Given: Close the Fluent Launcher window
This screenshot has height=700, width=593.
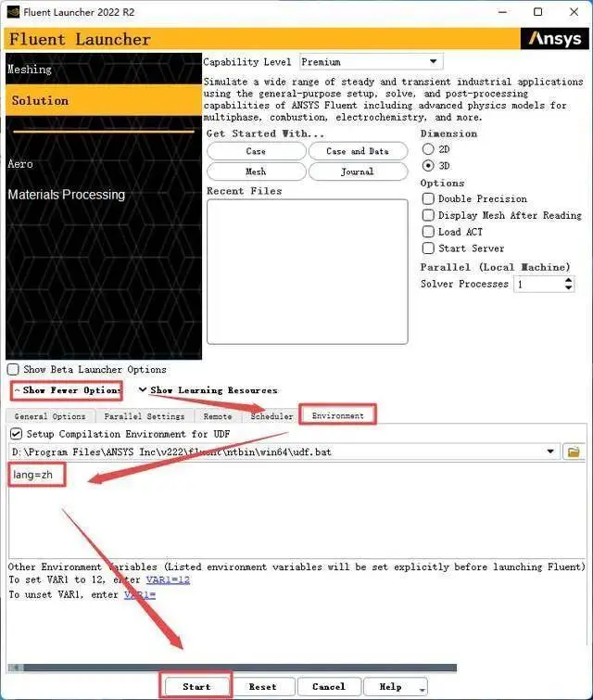Looking at the screenshot, I should [x=574, y=12].
